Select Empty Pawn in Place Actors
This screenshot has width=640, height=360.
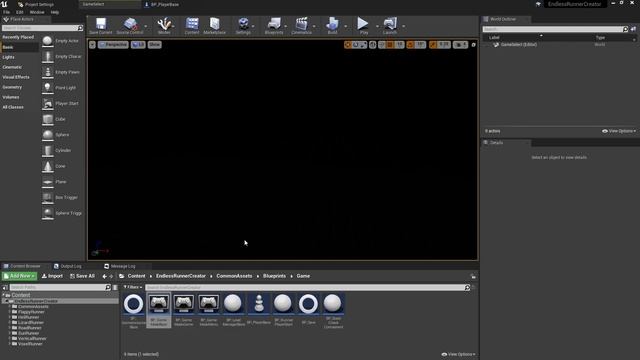61,72
